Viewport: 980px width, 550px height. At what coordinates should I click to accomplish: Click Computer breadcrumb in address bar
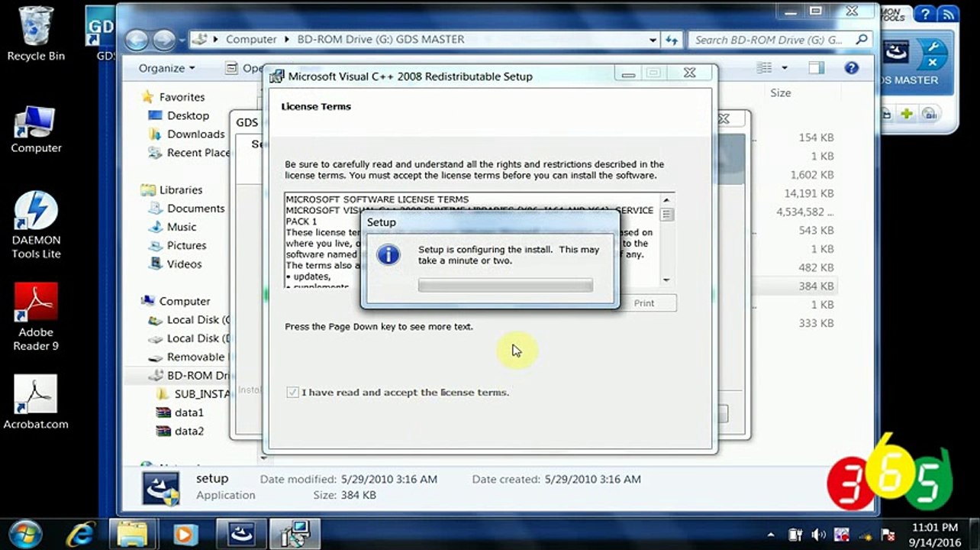pos(251,40)
